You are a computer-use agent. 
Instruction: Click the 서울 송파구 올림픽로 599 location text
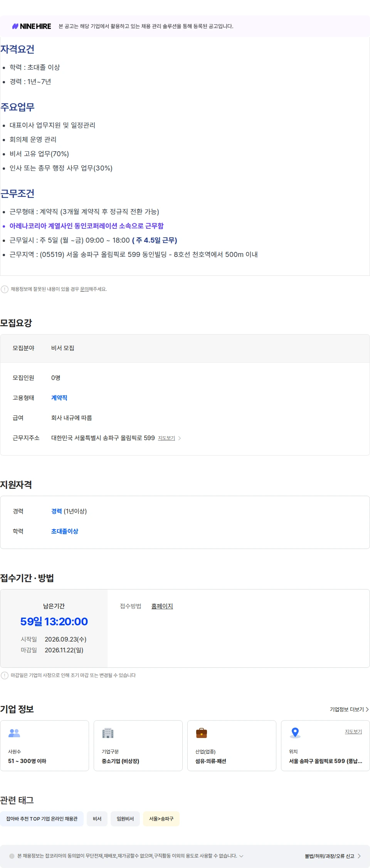[x=326, y=761]
